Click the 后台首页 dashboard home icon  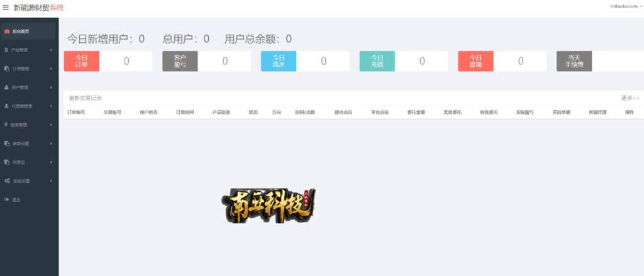7,31
